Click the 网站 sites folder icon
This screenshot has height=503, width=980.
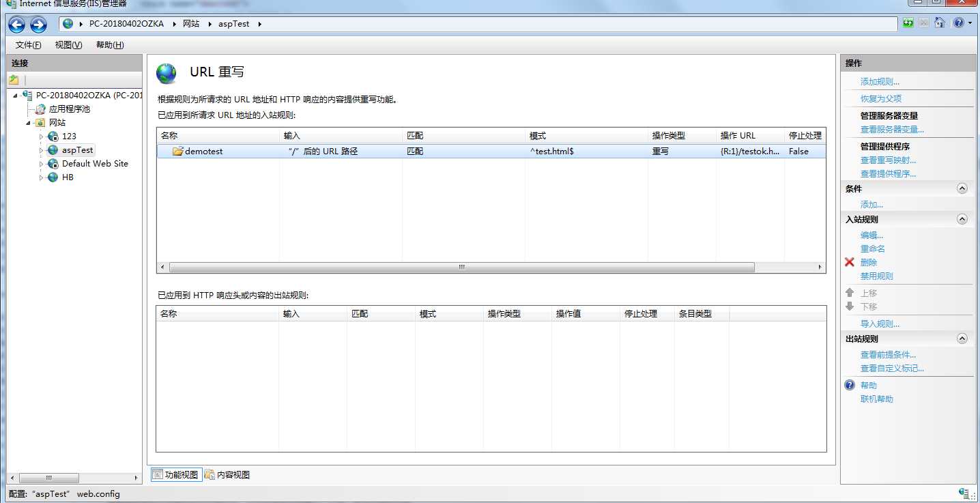tap(40, 122)
